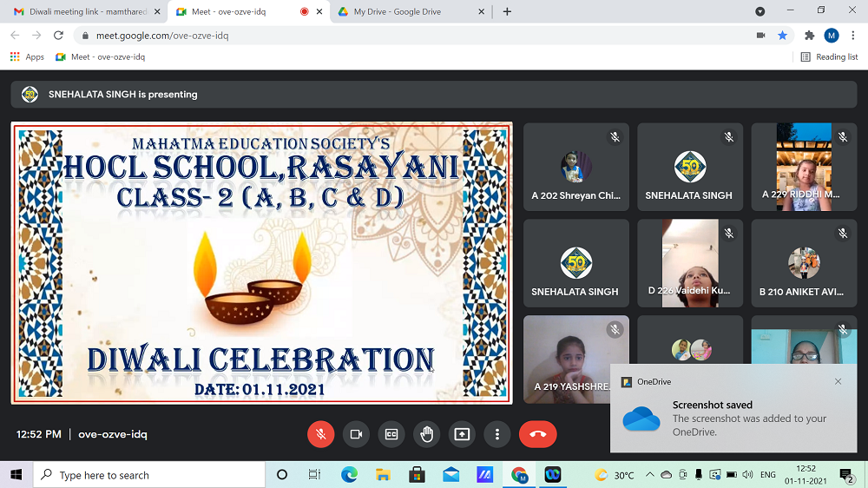Expand the tab search dropdown arrow
The width and height of the screenshot is (868, 488).
coord(760,11)
